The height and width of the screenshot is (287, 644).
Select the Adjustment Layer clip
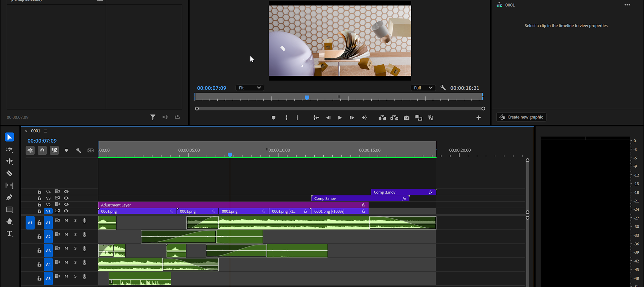233,205
